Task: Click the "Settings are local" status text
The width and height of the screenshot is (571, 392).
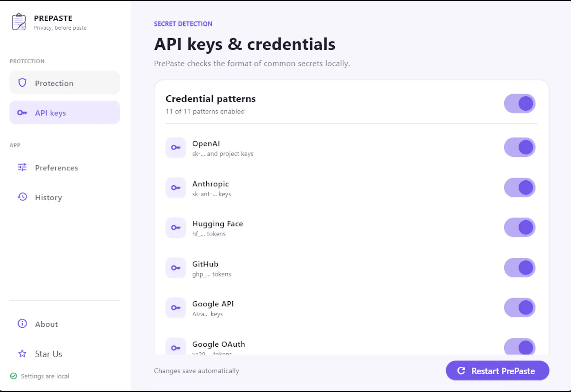Action: coord(45,376)
